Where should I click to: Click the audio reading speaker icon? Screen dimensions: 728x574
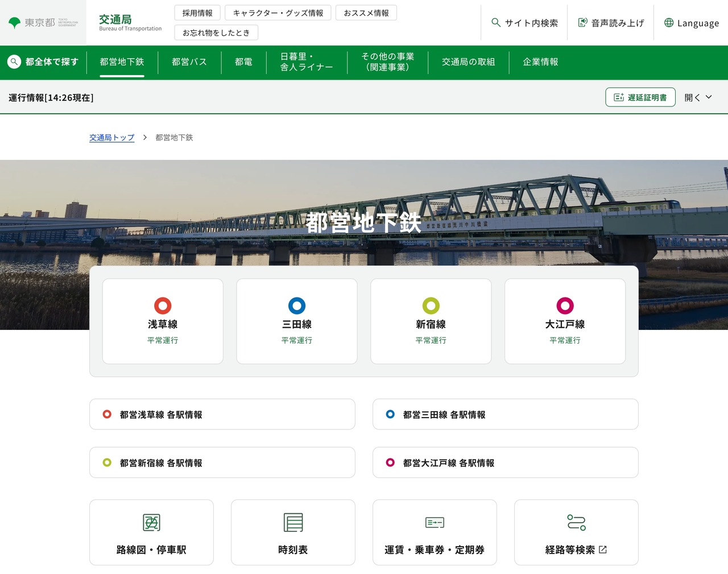point(582,23)
